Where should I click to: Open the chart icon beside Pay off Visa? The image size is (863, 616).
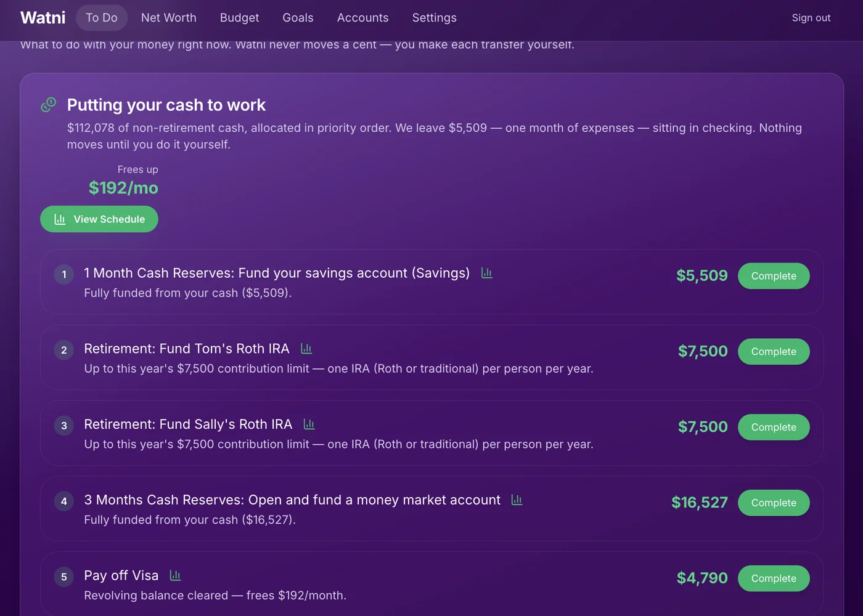[x=176, y=575]
